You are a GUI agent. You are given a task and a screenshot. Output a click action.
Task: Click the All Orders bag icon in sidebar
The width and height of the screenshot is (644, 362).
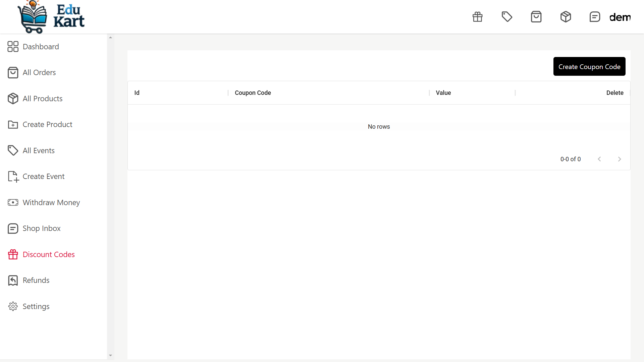(13, 72)
